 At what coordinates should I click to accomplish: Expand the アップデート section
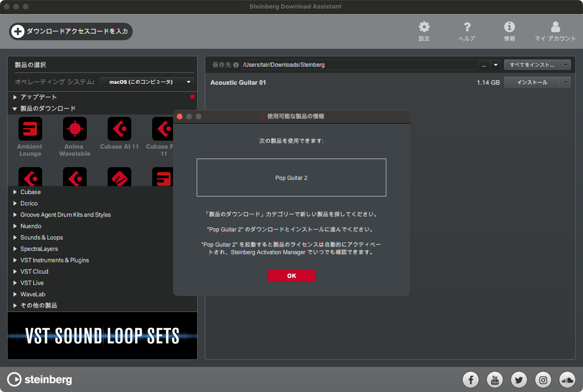point(16,97)
